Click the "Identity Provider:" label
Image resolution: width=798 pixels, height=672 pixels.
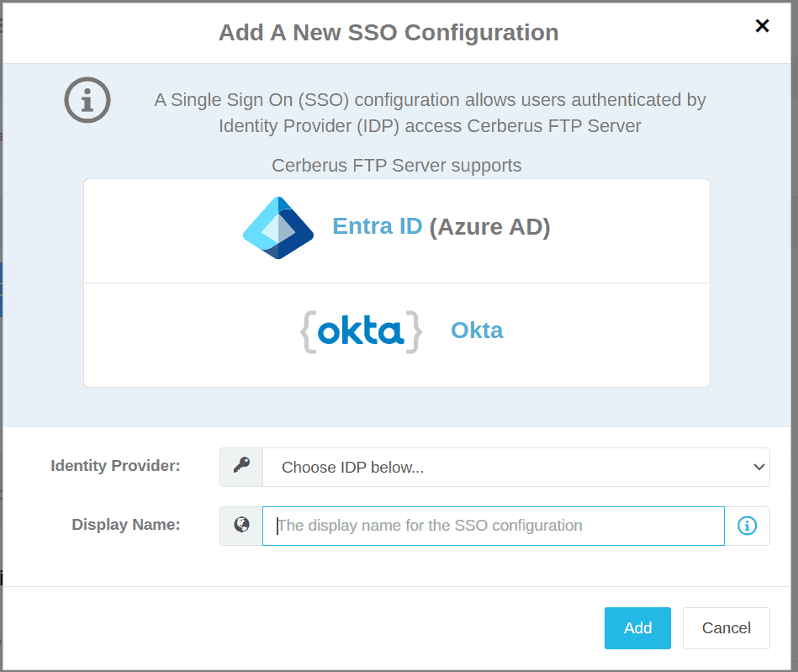point(115,466)
